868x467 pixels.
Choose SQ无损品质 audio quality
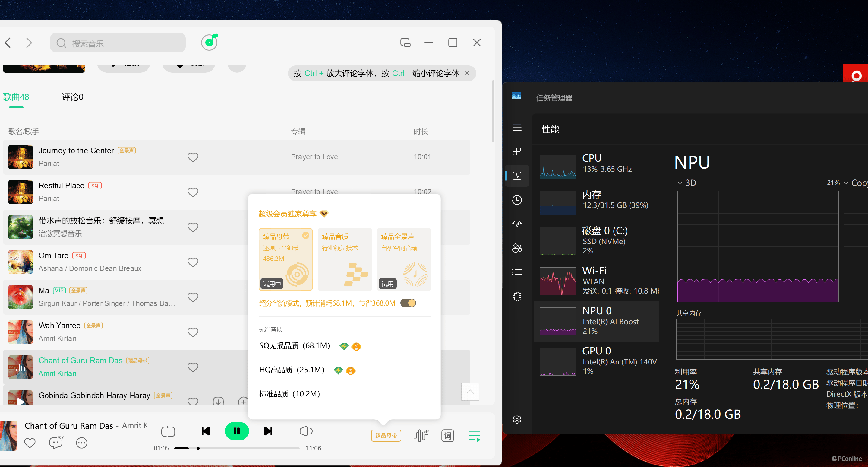point(294,346)
